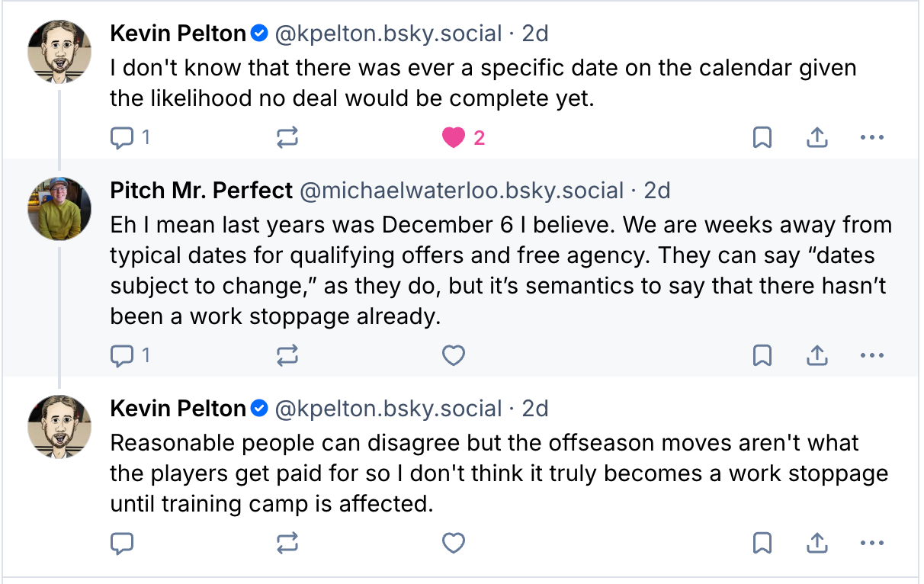Share Pitch Mr. Perfect's post
Screen dimensions: 924x584
(817, 355)
